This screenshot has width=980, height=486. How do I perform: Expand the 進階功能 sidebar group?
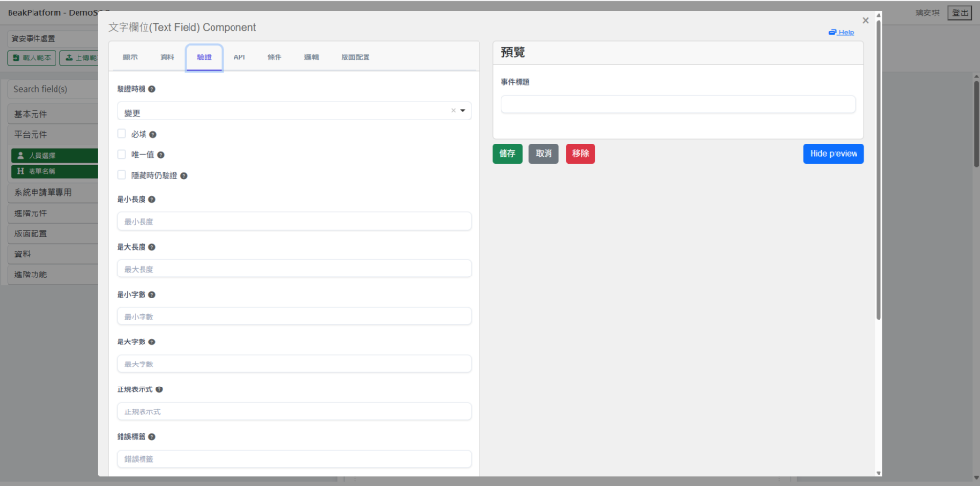[x=54, y=275]
